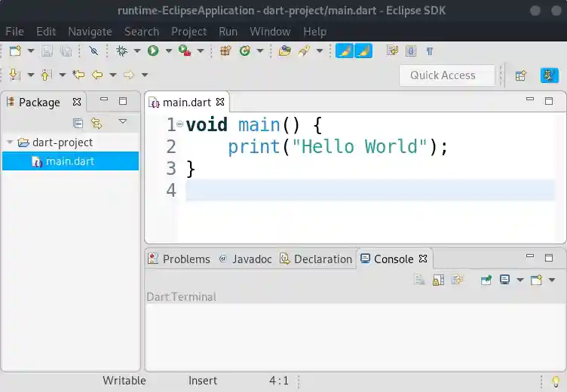The image size is (567, 392).
Task: Switch to the Javadoc tab
Action: [246, 259]
